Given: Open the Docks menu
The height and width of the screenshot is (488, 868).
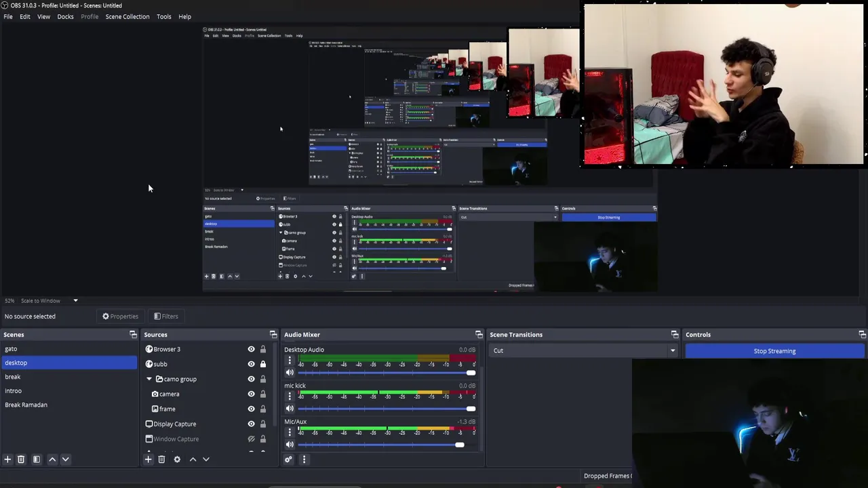Looking at the screenshot, I should [66, 16].
